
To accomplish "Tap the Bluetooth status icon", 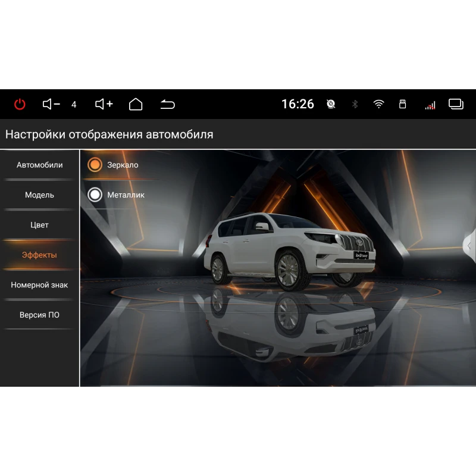I will [355, 104].
